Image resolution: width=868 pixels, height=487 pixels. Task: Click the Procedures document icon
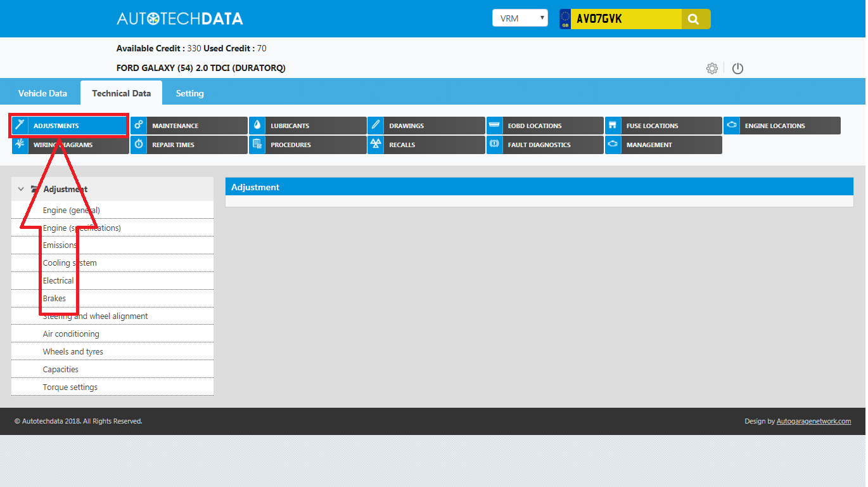pos(257,145)
